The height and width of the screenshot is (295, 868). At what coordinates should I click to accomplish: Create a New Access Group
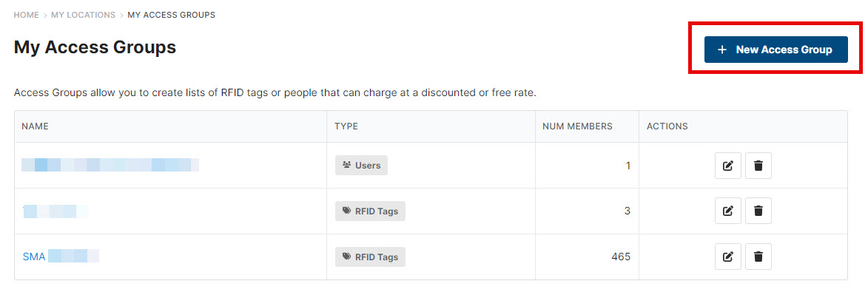(776, 50)
